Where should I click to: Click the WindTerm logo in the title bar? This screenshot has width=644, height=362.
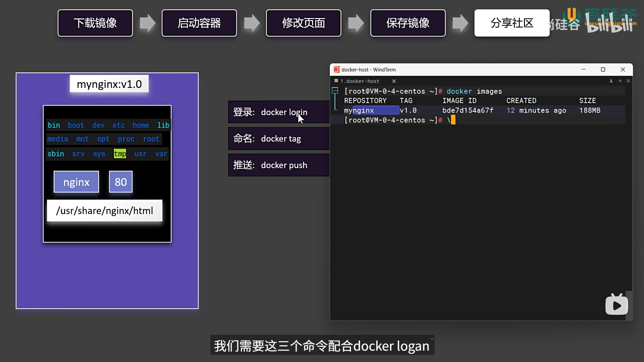336,69
